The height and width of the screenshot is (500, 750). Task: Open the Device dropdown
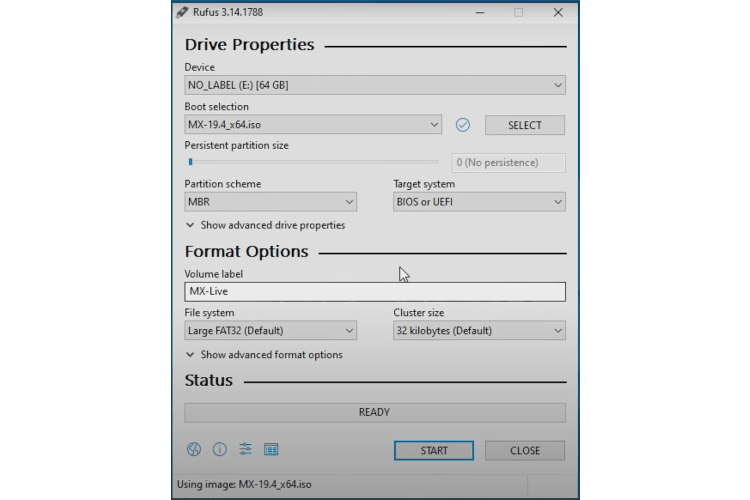[375, 85]
